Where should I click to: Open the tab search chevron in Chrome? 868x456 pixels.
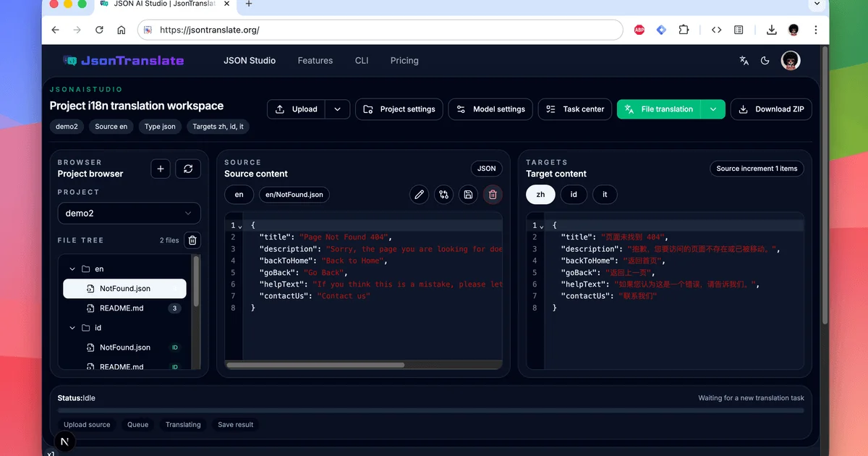point(817,4)
